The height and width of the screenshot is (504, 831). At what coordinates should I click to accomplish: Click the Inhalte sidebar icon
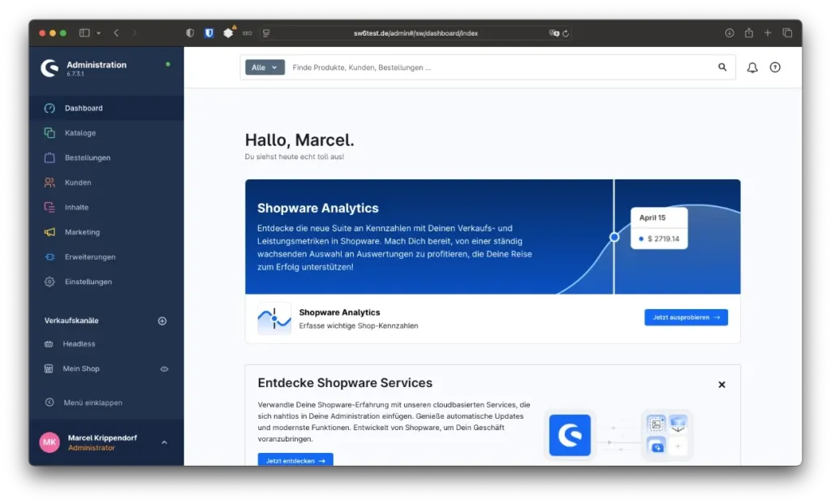pos(51,207)
